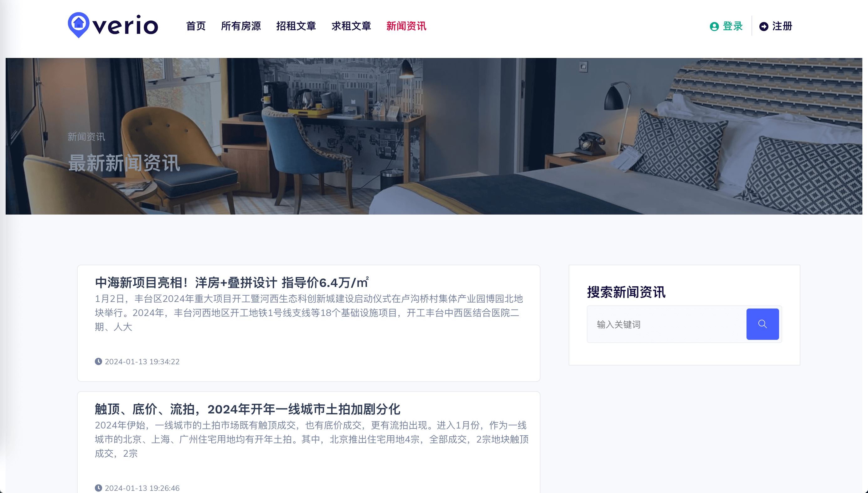The image size is (868, 493).
Task: Click the first news summary paragraph
Action: tap(309, 313)
